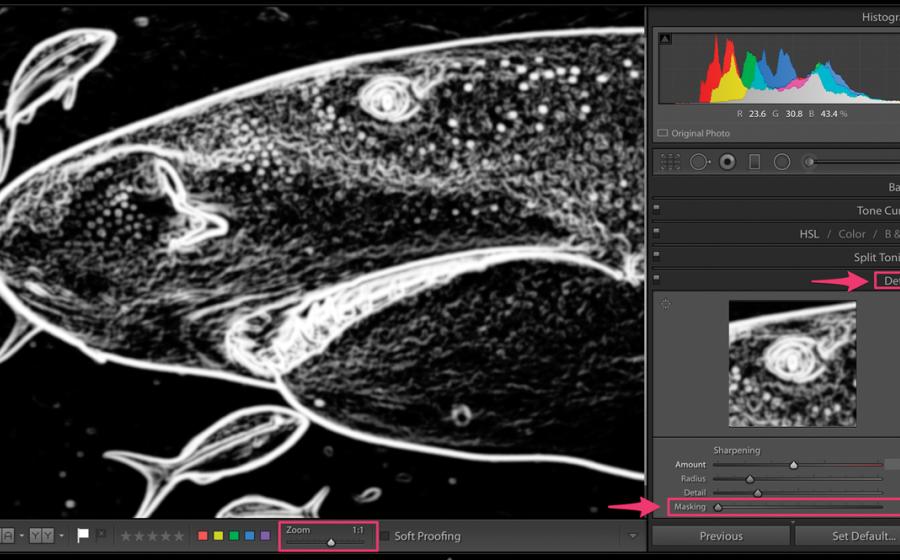Screen dimensions: 900x560
Task: Set the white flag as picked
Action: (84, 536)
